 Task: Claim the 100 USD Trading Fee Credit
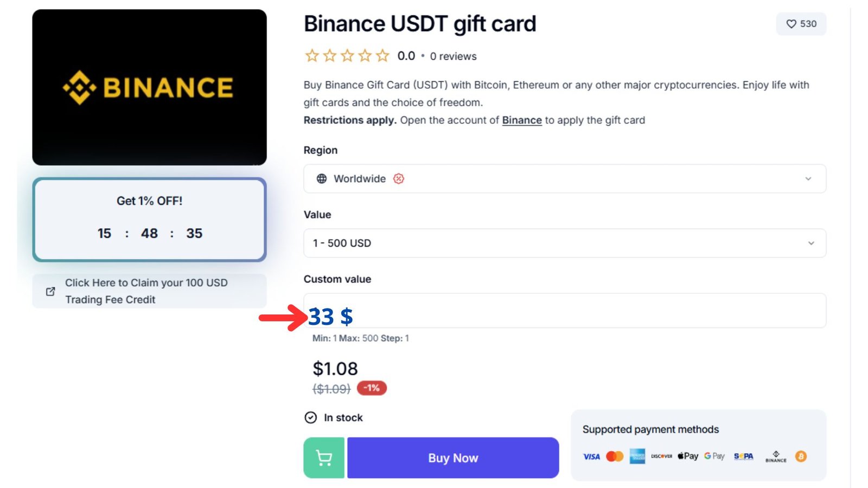pos(149,291)
